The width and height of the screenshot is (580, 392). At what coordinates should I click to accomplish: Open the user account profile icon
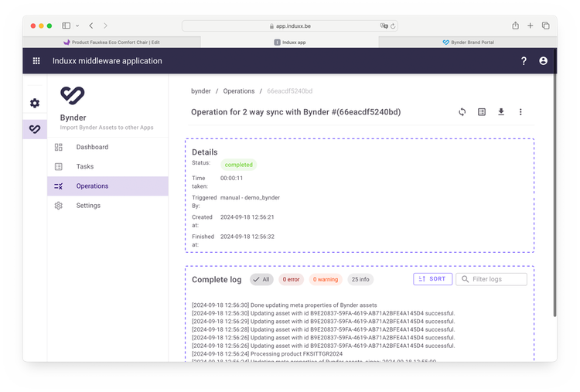tap(543, 61)
